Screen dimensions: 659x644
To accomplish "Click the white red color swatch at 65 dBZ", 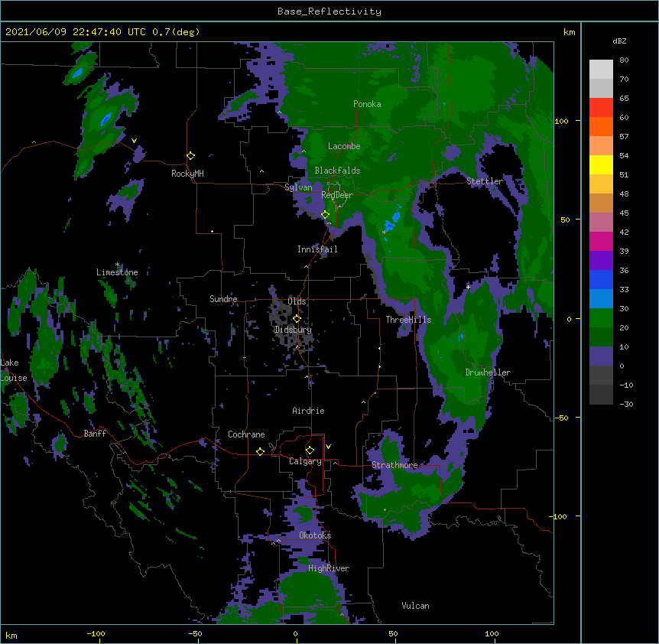I will coord(601,107).
